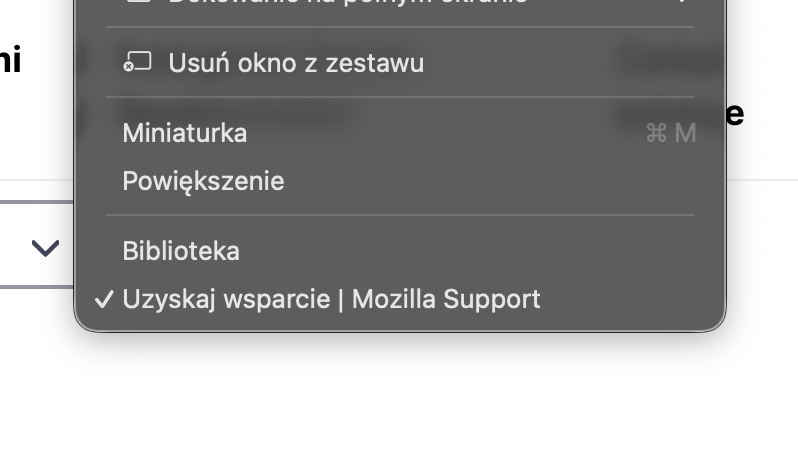Choose Usuń okno z zestawu
Image resolution: width=798 pixels, height=470 pixels.
[400, 62]
